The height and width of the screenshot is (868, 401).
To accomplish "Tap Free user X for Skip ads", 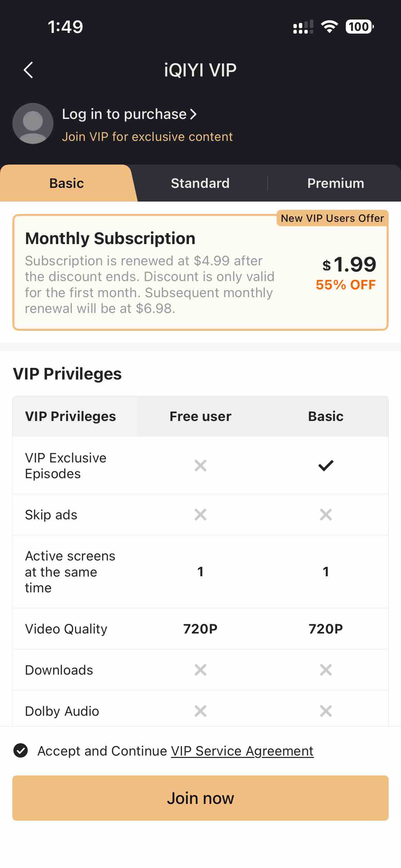I will pos(200,515).
